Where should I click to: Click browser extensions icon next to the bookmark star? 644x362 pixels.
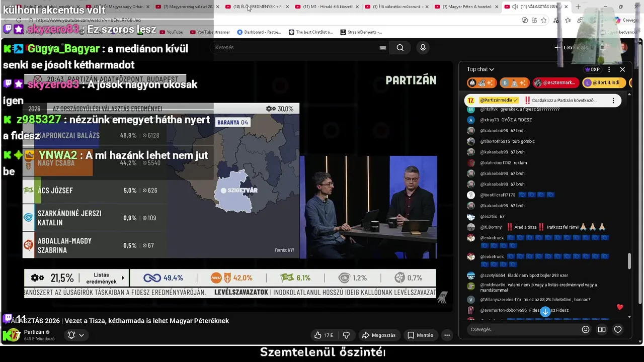pos(534,20)
